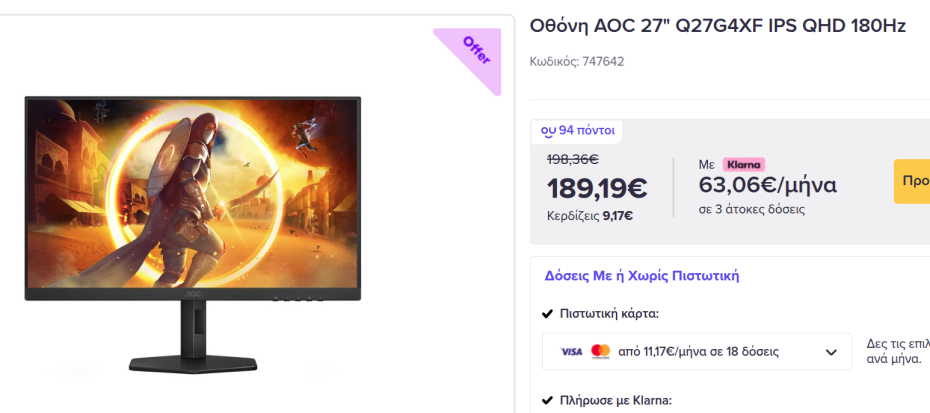Screen dimensions: 930x413
Task: Click the yellow add-to-cart button
Action: tap(912, 181)
